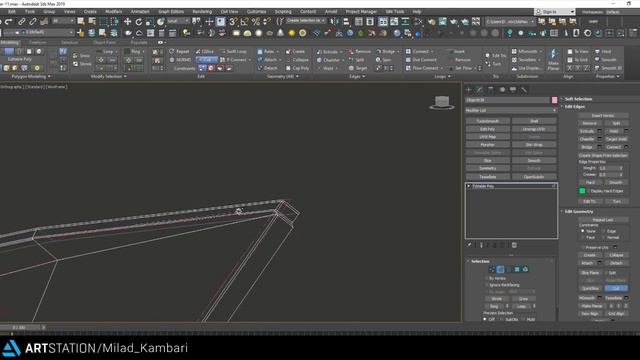Enable the By Vertex checkbox

(487, 278)
